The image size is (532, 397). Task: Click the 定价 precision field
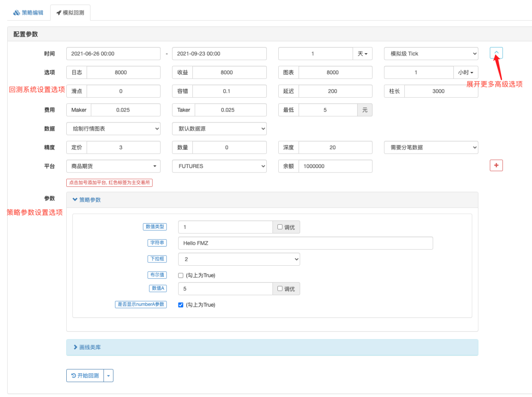coord(124,148)
